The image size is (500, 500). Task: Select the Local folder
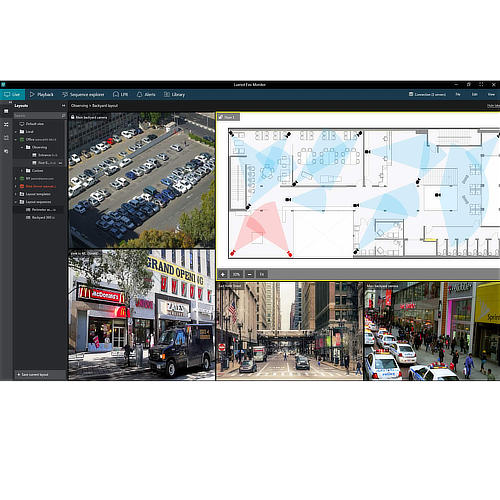tap(27, 132)
